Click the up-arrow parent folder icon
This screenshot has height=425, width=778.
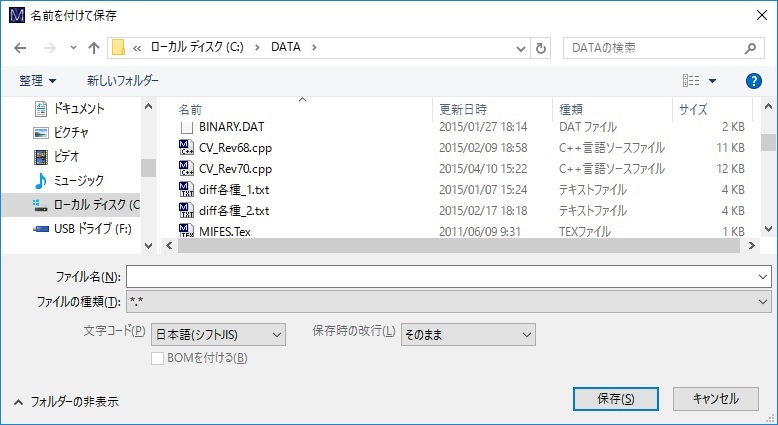(x=94, y=47)
